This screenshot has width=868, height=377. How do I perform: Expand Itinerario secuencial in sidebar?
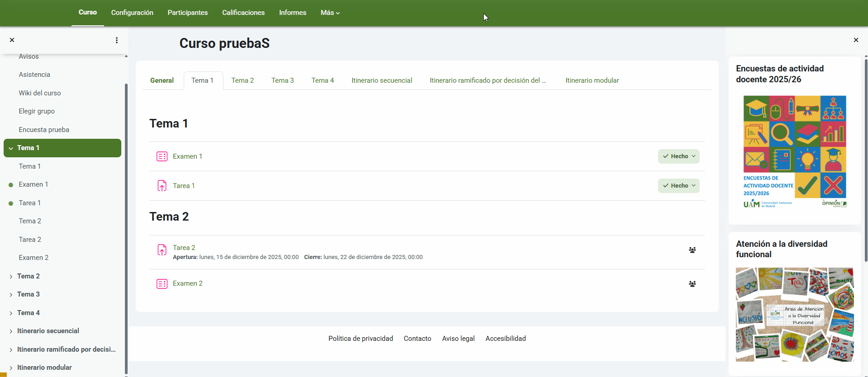11,331
